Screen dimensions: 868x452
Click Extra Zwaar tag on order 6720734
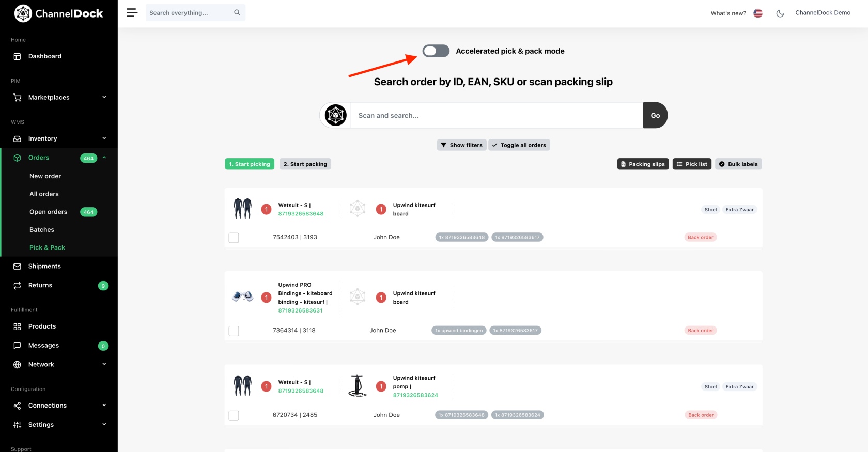739,387
